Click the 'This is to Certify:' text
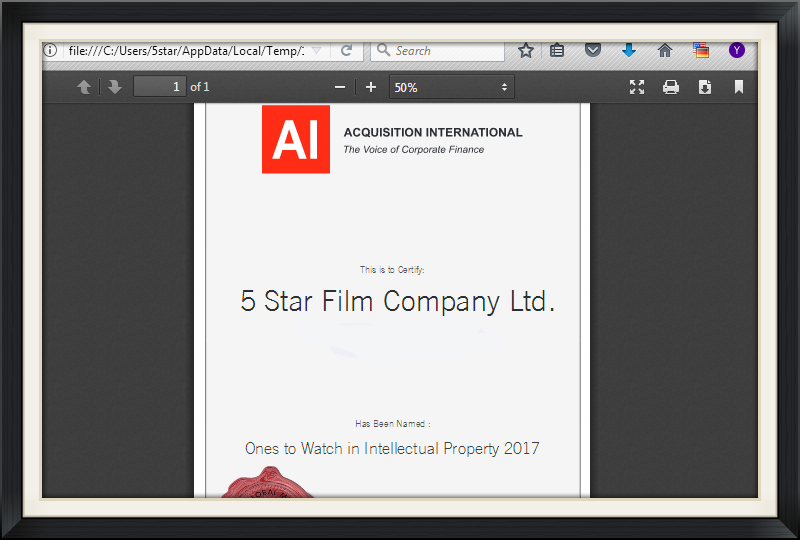 click(392, 269)
